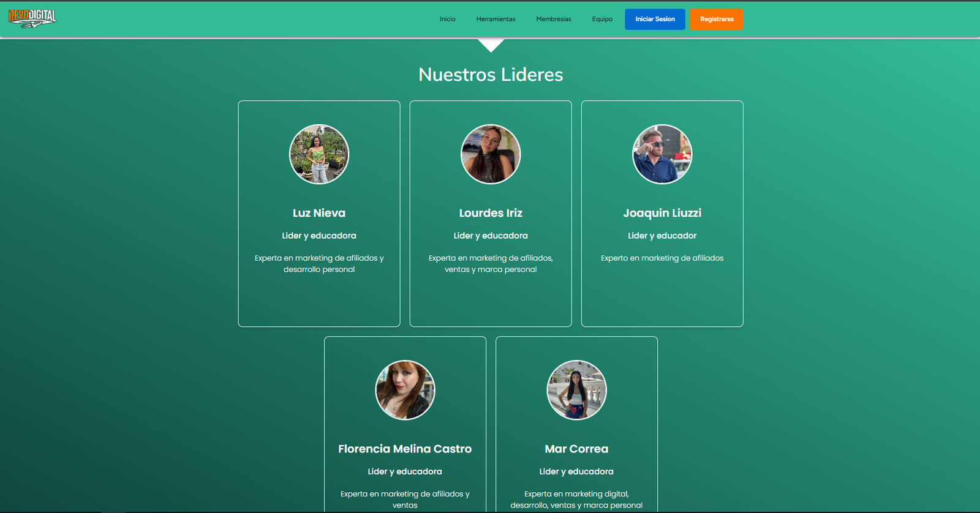980x513 pixels.
Task: Select the Joaquin Liuzzi name heading
Action: 662,213
